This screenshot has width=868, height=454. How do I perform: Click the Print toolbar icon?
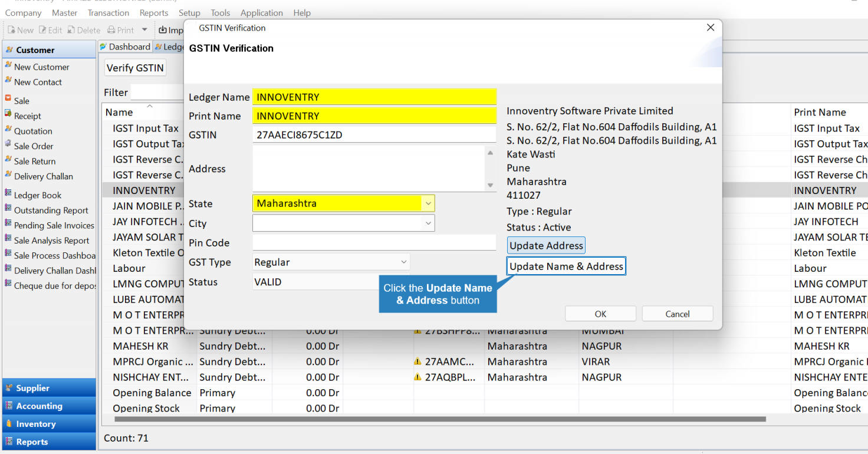click(112, 29)
